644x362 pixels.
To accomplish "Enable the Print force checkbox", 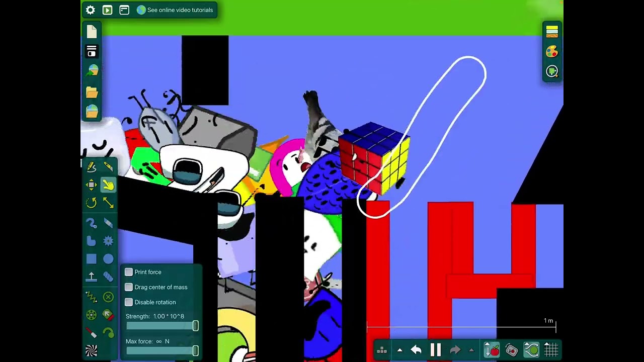I will pyautogui.click(x=129, y=272).
